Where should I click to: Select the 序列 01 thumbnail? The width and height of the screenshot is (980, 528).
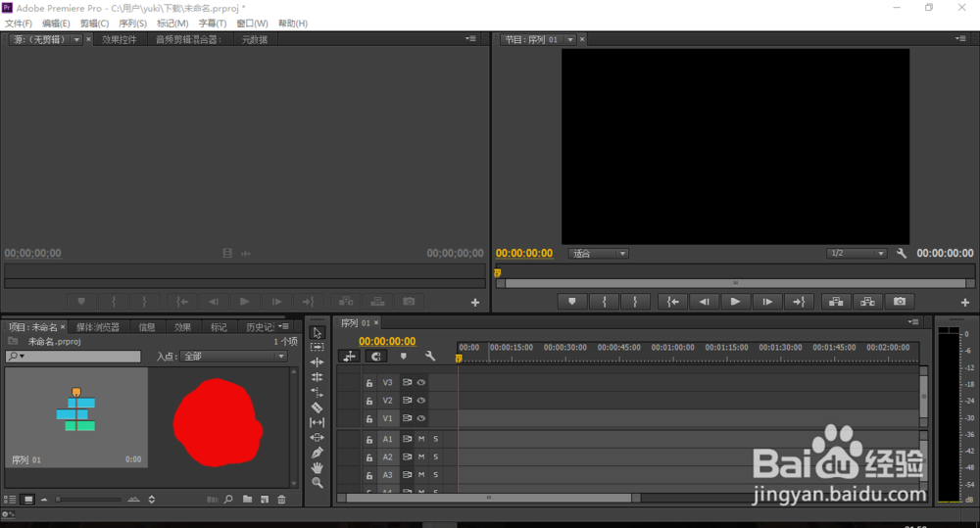coord(76,416)
